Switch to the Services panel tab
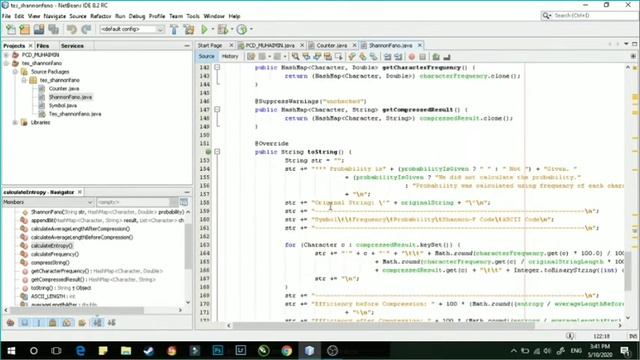 [72, 46]
